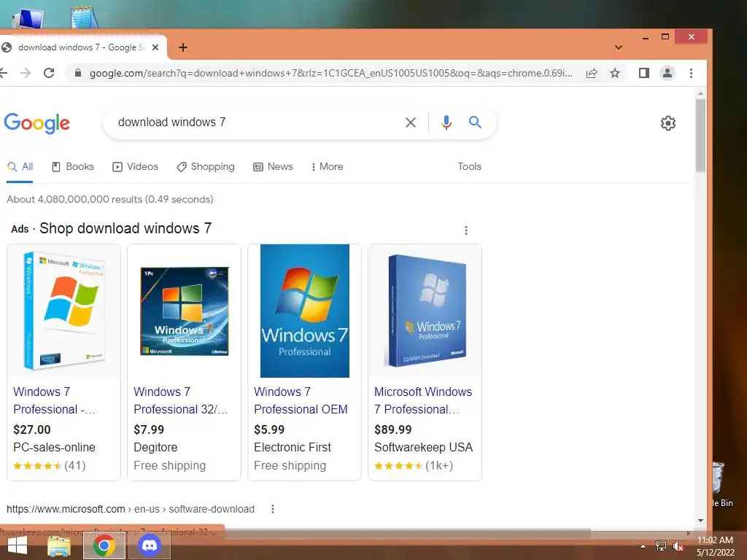Image resolution: width=747 pixels, height=560 pixels.
Task: Submit search with magnifying glass icon
Action: point(475,122)
